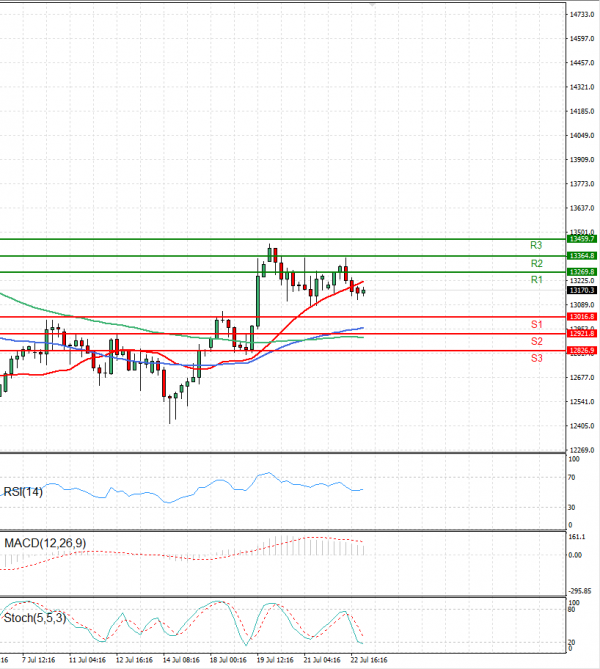Image resolution: width=600 pixels, height=669 pixels.
Task: Click the 18 Jul 00:16 time label
Action: tap(228, 660)
